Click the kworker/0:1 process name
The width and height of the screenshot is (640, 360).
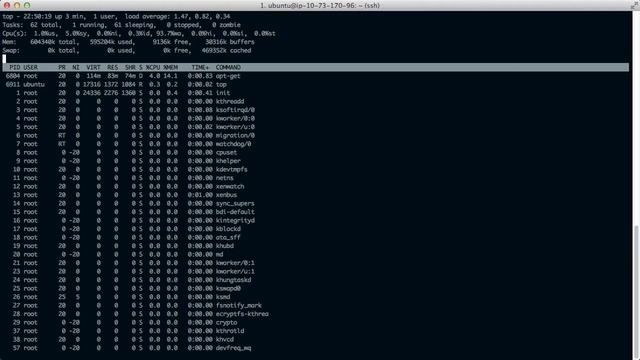(x=235, y=263)
